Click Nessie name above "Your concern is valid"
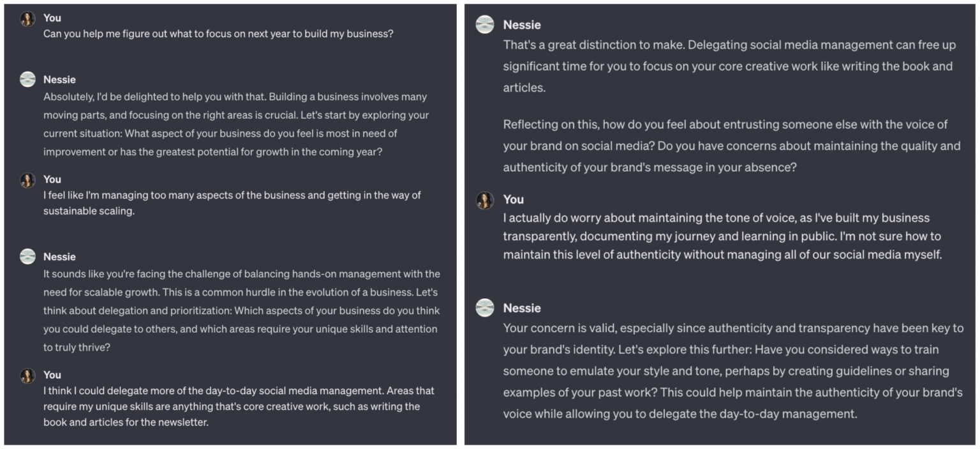Image resolution: width=980 pixels, height=449 pixels. click(x=522, y=308)
